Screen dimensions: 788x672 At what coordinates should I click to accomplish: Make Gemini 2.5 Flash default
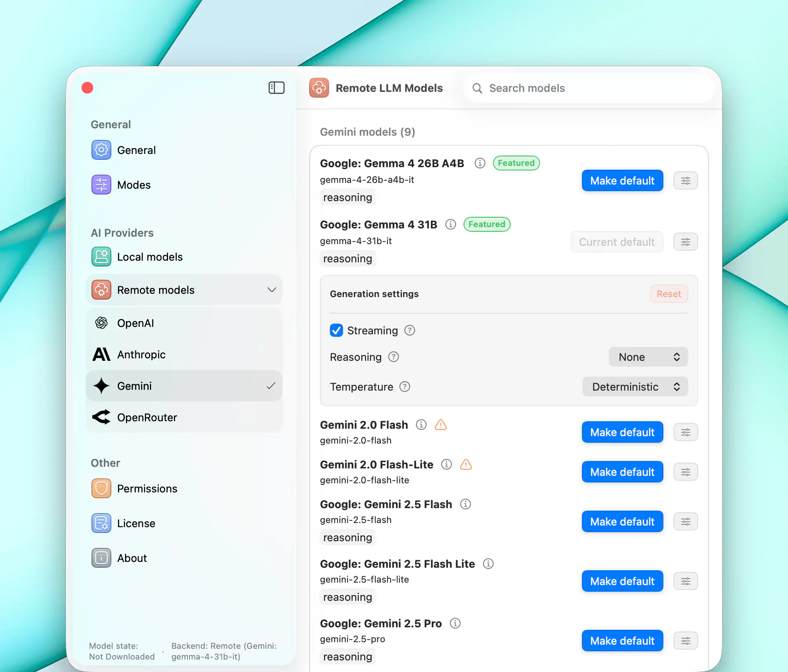point(622,521)
